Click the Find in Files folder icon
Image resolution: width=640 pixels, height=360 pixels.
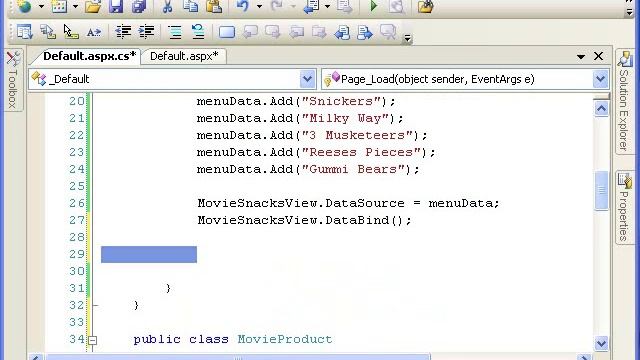(425, 7)
